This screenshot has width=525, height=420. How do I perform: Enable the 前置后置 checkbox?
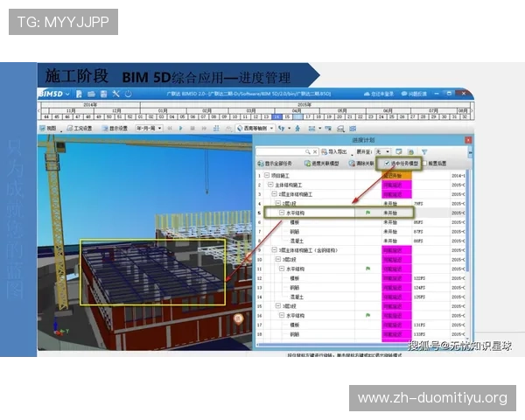425,163
